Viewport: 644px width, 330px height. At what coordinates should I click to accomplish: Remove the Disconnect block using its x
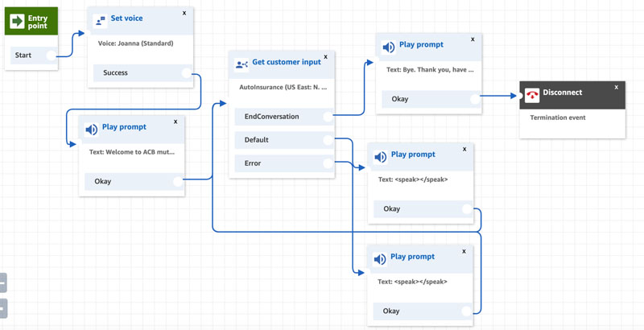616,87
